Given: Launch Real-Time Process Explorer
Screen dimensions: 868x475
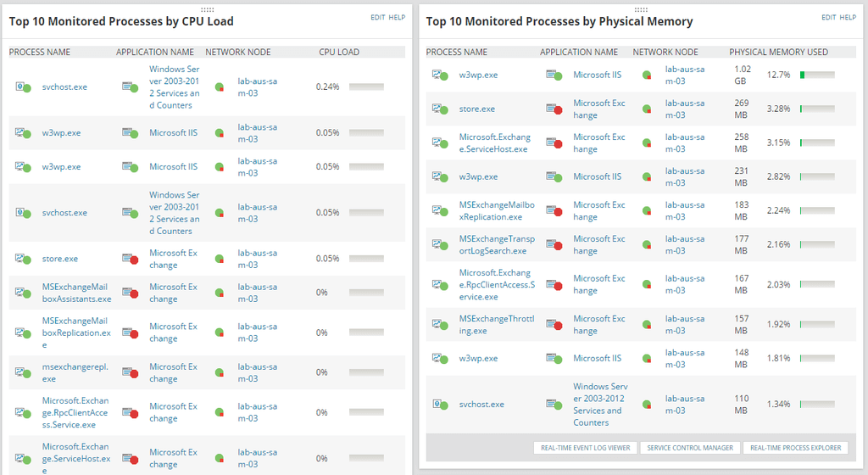Looking at the screenshot, I should 795,448.
